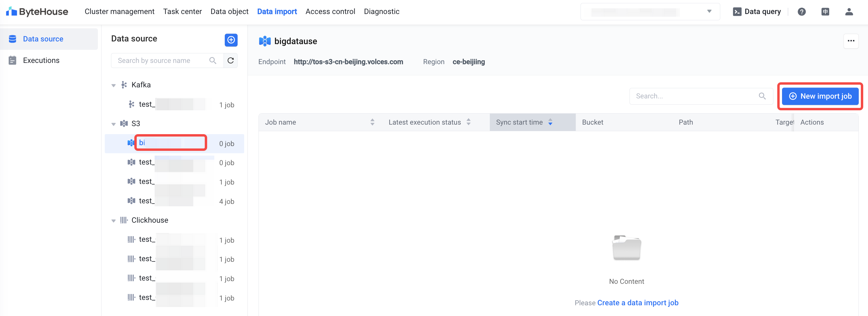Viewport: 868px width, 316px height.
Task: Open the user profile icon
Action: click(x=849, y=12)
